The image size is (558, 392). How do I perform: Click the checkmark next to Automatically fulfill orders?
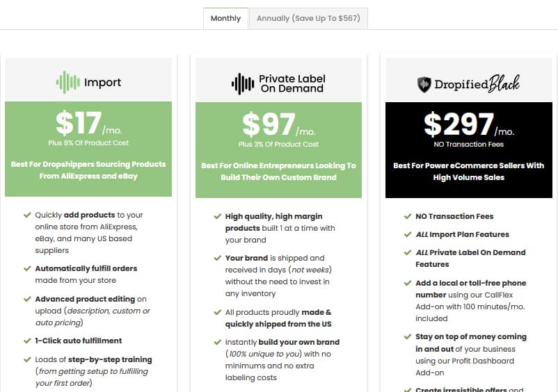click(27, 268)
